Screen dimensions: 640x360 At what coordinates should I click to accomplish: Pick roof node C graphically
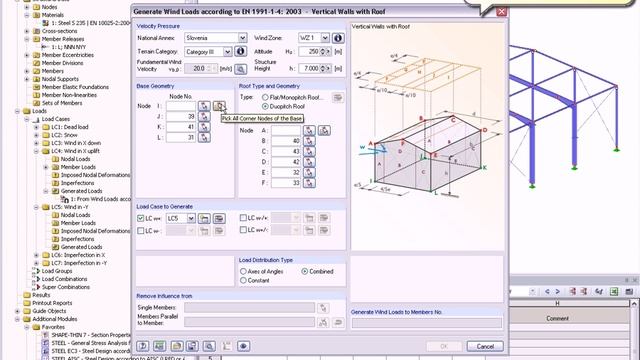tap(309, 151)
